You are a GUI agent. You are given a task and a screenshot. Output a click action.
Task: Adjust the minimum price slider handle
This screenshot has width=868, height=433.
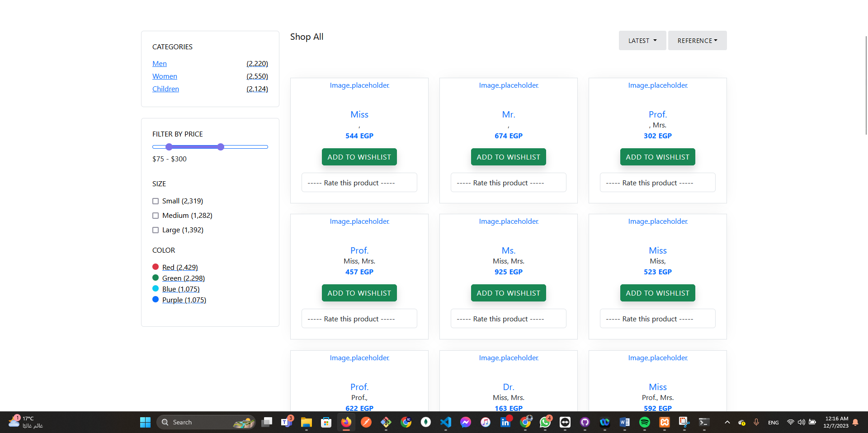pos(169,147)
